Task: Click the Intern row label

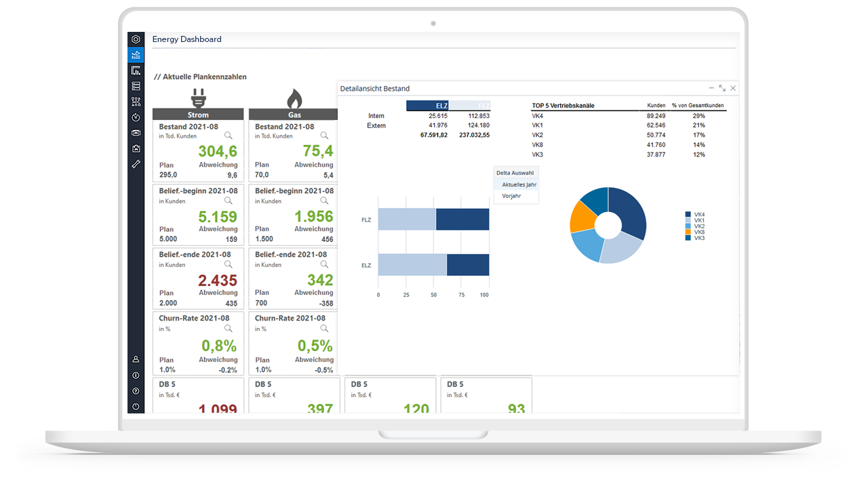Action: tap(376, 116)
